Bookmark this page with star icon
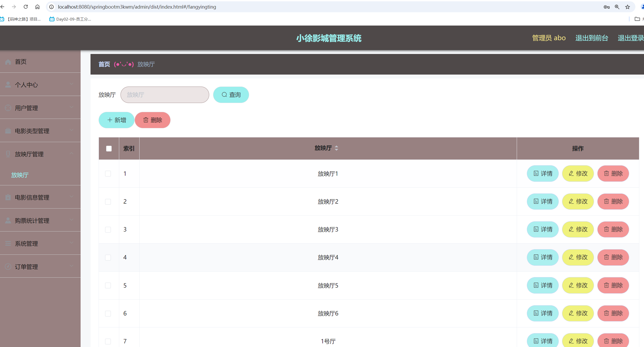Image resolution: width=644 pixels, height=347 pixels. tap(628, 7)
